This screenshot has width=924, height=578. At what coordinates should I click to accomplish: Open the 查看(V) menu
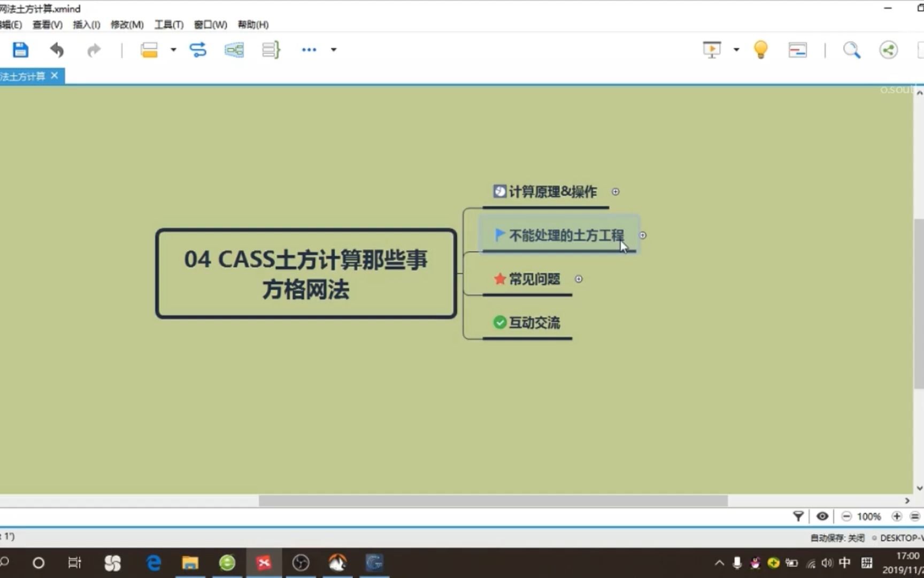click(48, 25)
